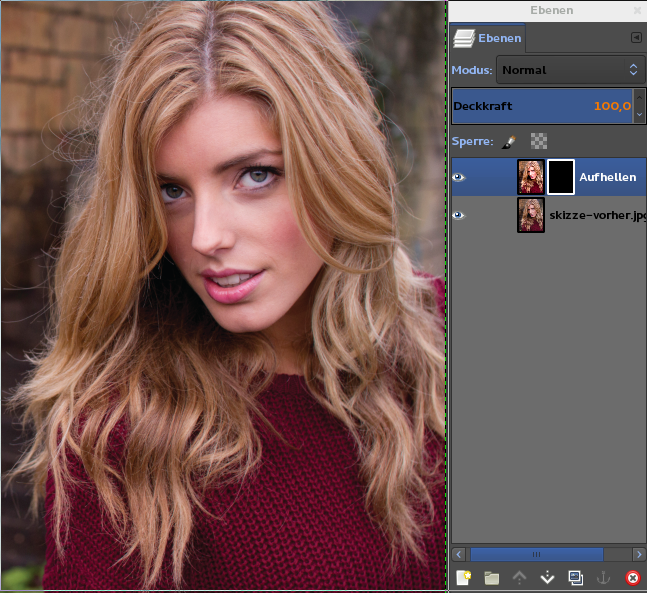
Task: Hide the Aufhellen layer via eye icon
Action: click(x=459, y=177)
